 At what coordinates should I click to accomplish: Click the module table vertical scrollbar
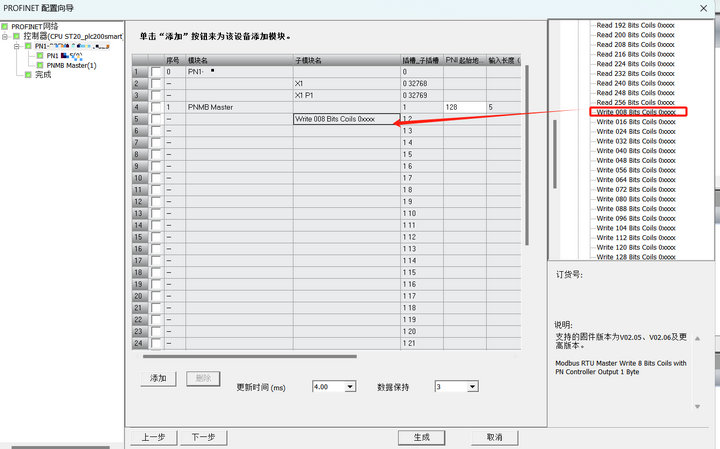527,155
